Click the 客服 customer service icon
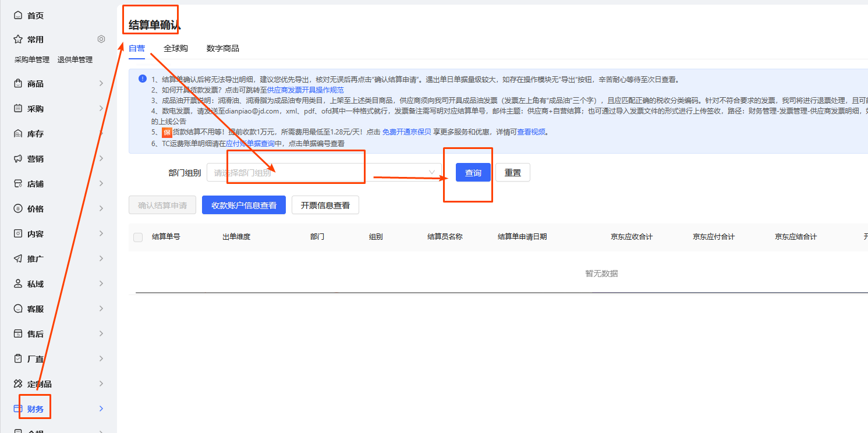This screenshot has height=433, width=868. [x=18, y=309]
